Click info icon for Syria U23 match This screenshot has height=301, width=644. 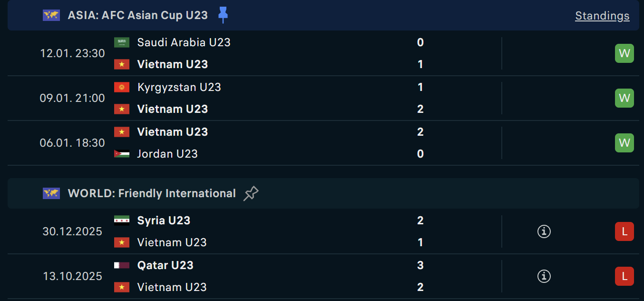[x=544, y=231]
